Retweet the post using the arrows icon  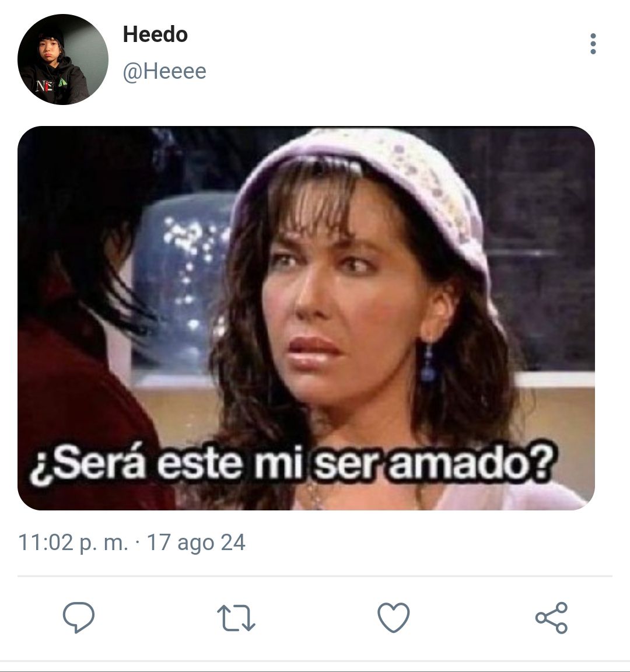pos(236,618)
